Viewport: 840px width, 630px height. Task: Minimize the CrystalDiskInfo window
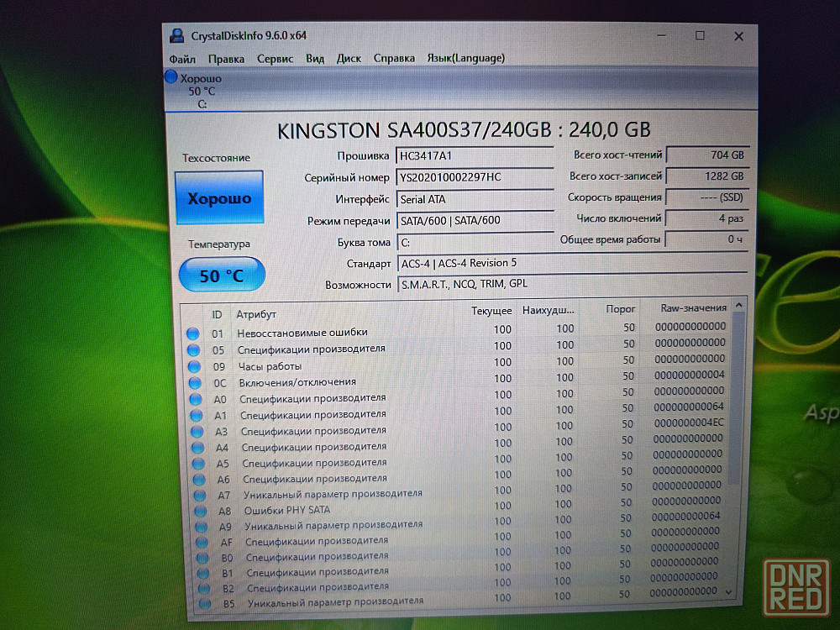coord(662,35)
